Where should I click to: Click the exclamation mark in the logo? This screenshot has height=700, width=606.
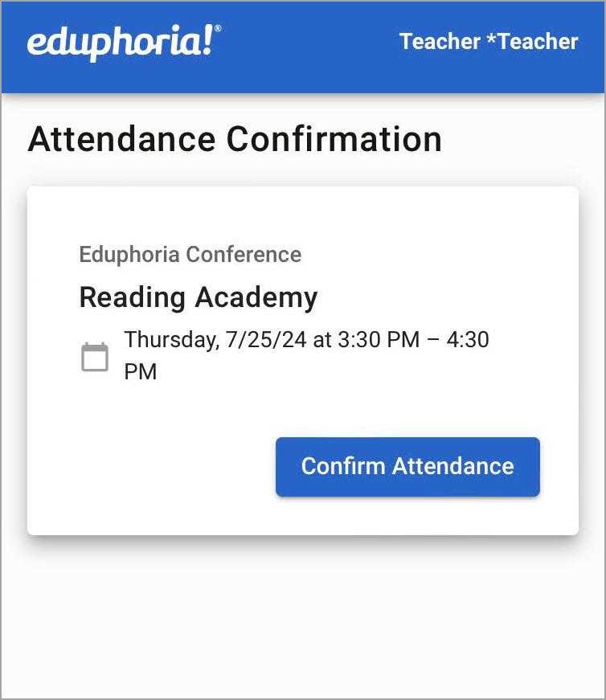pyautogui.click(x=207, y=42)
